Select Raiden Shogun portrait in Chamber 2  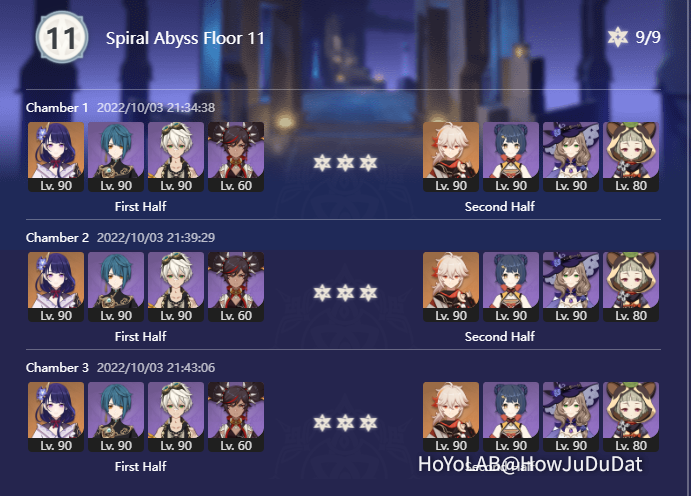point(56,287)
